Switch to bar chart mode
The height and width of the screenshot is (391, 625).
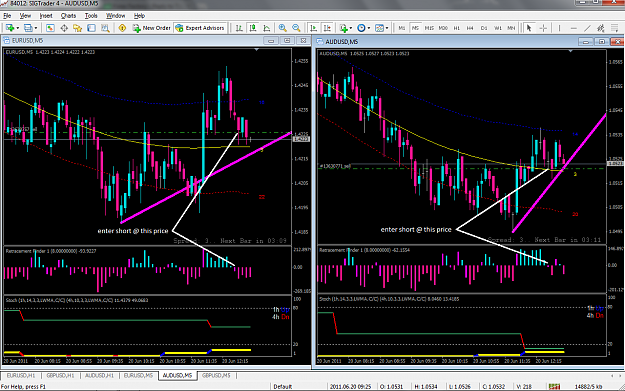(x=239, y=28)
